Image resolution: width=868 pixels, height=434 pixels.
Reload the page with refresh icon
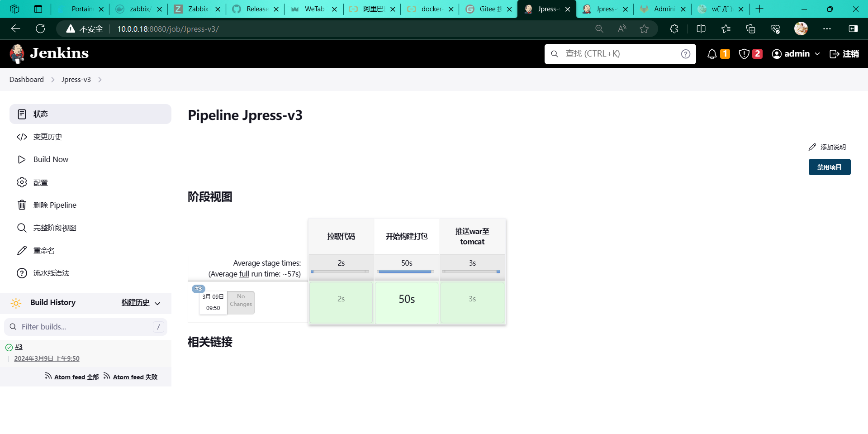41,29
